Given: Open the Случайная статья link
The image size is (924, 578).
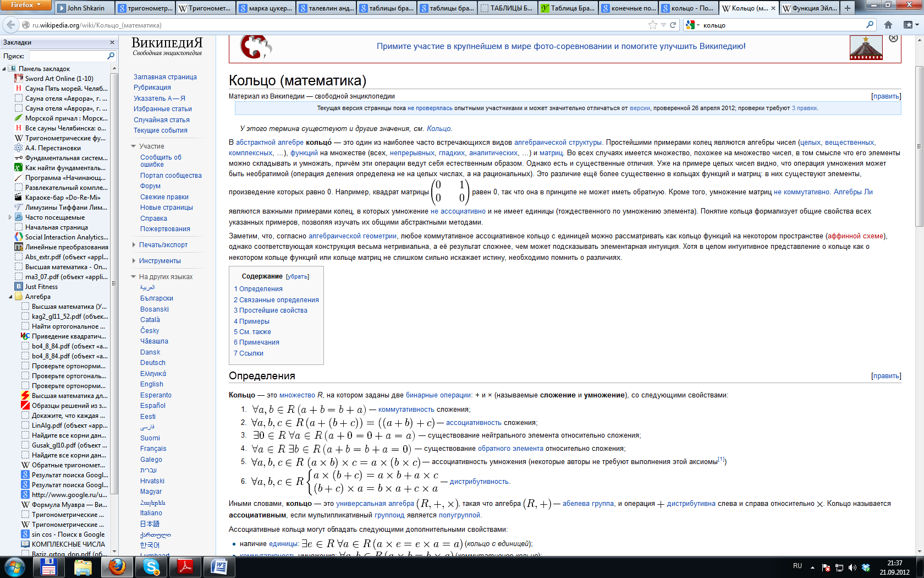Looking at the screenshot, I should (162, 120).
